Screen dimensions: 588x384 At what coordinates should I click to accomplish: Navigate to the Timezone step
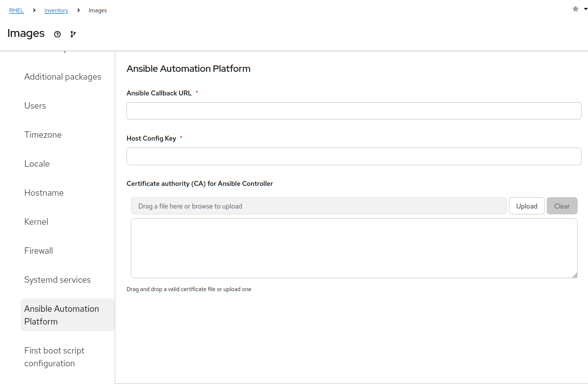click(43, 135)
